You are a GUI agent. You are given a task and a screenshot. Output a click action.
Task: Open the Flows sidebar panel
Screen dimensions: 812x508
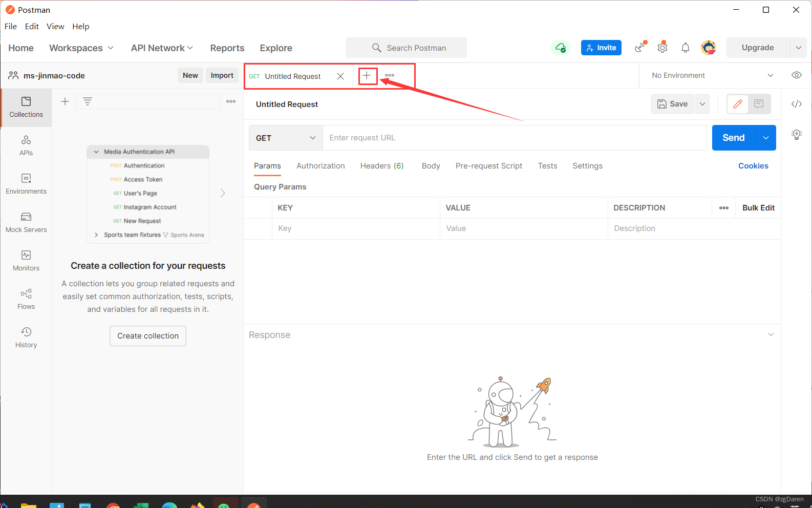[x=26, y=300]
